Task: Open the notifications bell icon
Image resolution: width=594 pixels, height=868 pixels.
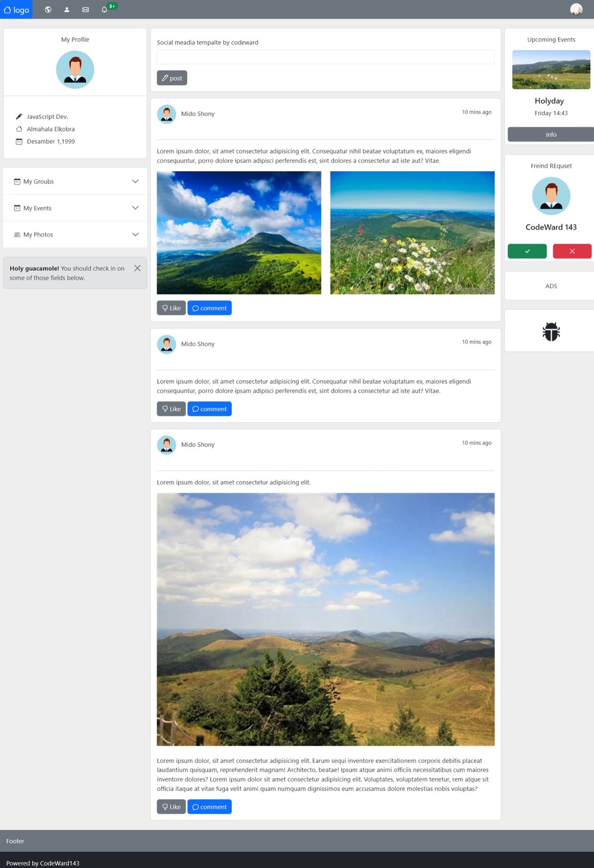Action: point(104,9)
